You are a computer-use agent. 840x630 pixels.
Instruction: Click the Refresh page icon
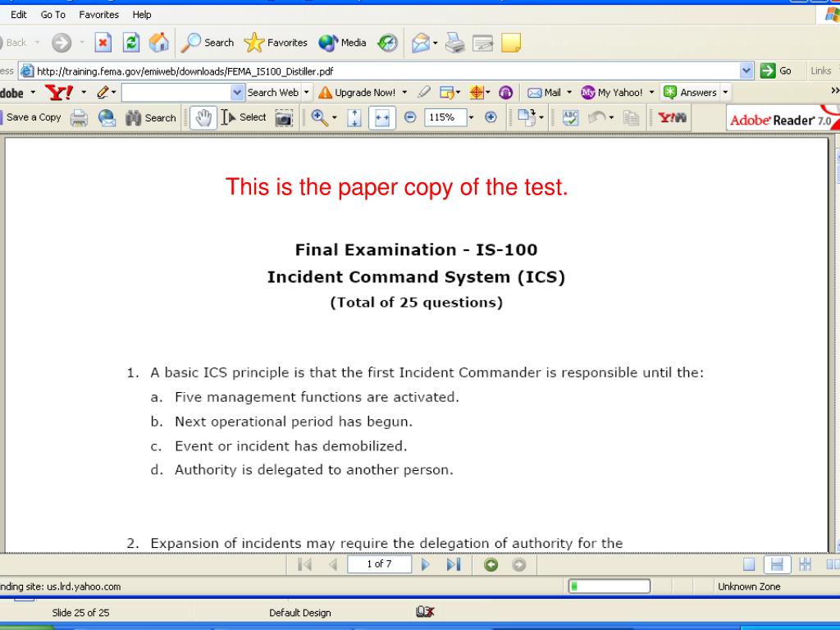click(130, 43)
